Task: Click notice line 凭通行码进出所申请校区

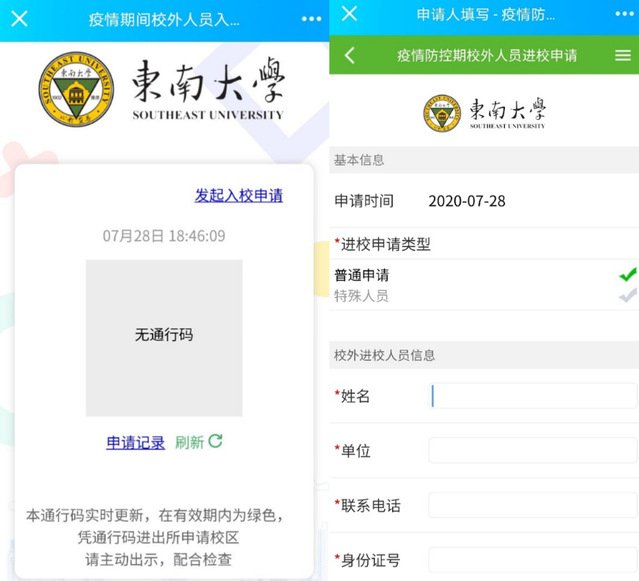Action: point(159,537)
